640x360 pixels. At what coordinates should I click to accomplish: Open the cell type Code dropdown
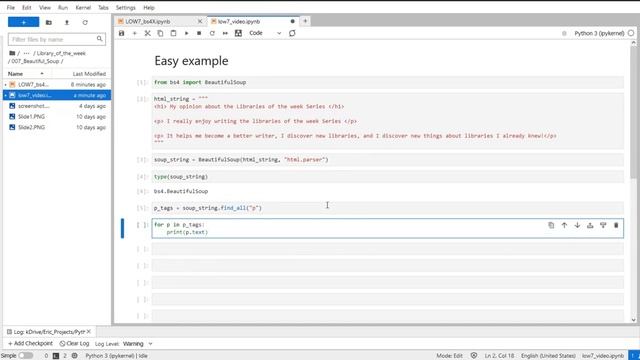pyautogui.click(x=265, y=33)
